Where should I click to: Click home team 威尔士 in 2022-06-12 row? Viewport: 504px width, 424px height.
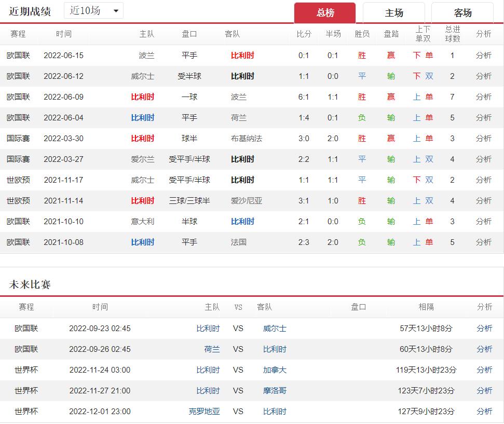click(x=142, y=76)
